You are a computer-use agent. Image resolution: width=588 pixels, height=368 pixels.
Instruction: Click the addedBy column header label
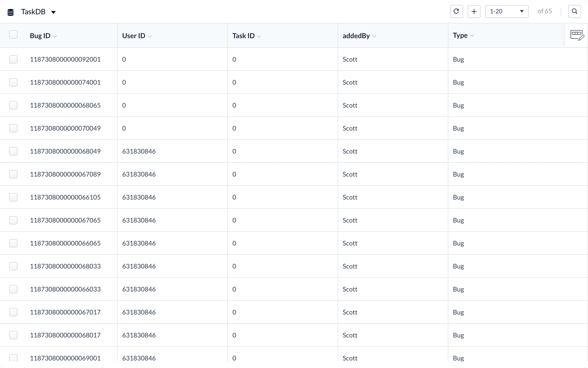[x=356, y=36]
